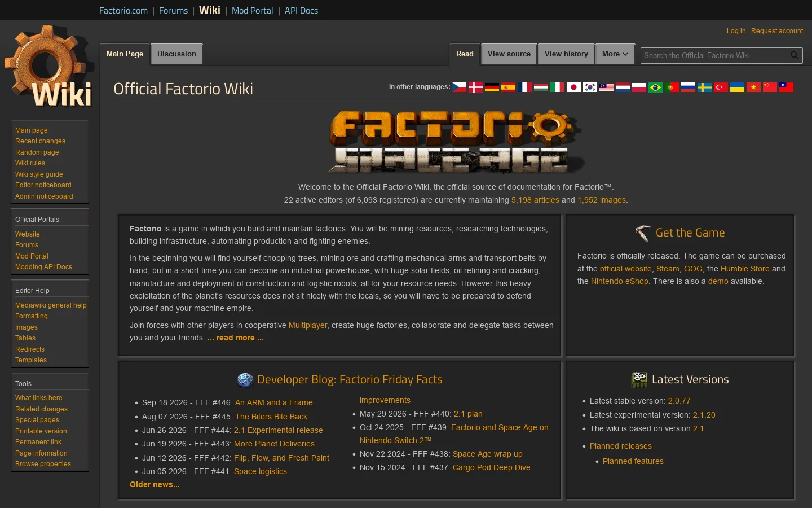Click the magnifier search icon
This screenshot has width=812, height=508.
coord(795,55)
